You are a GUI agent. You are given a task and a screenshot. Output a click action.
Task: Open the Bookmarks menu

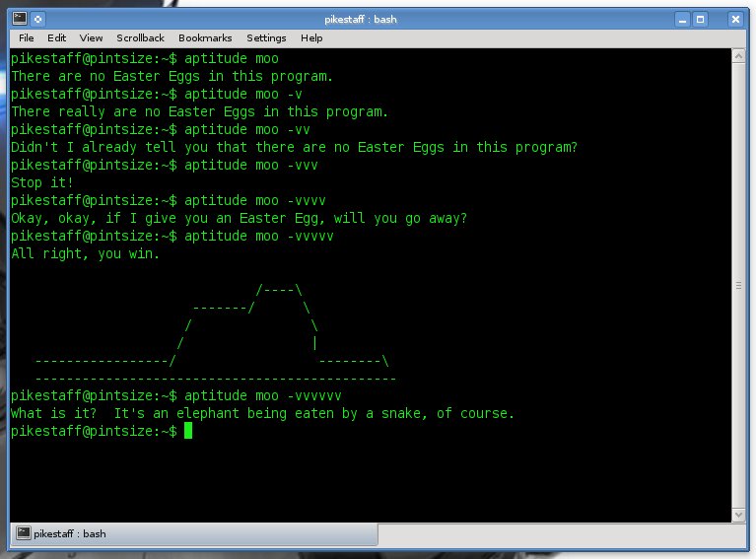click(205, 38)
